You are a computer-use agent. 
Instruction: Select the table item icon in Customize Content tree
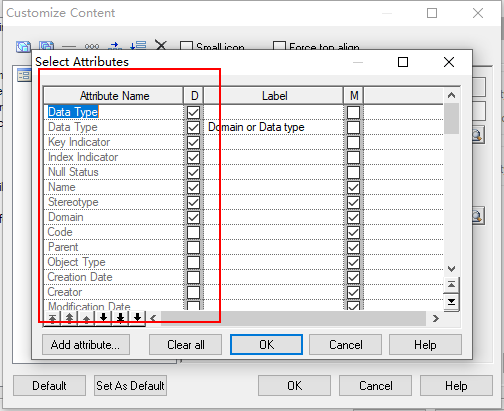coord(24,75)
